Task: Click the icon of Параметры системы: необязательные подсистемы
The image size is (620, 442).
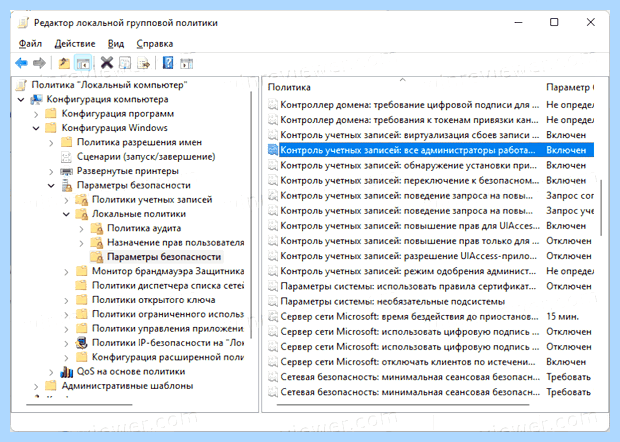Action: [x=272, y=302]
